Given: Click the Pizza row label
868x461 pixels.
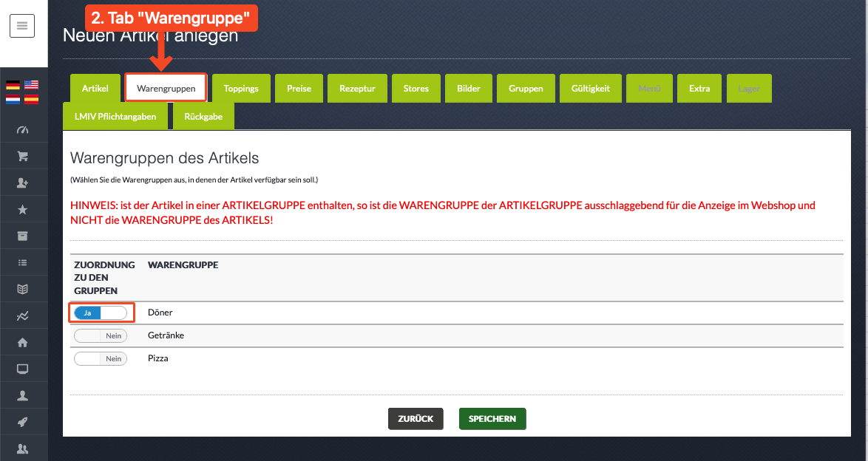Looking at the screenshot, I should pyautogui.click(x=157, y=358).
